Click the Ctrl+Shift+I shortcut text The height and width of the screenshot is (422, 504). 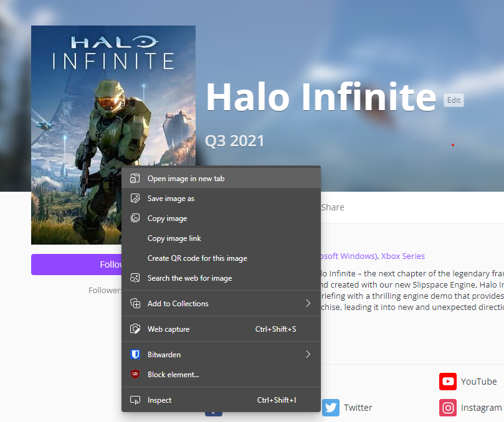pos(277,400)
